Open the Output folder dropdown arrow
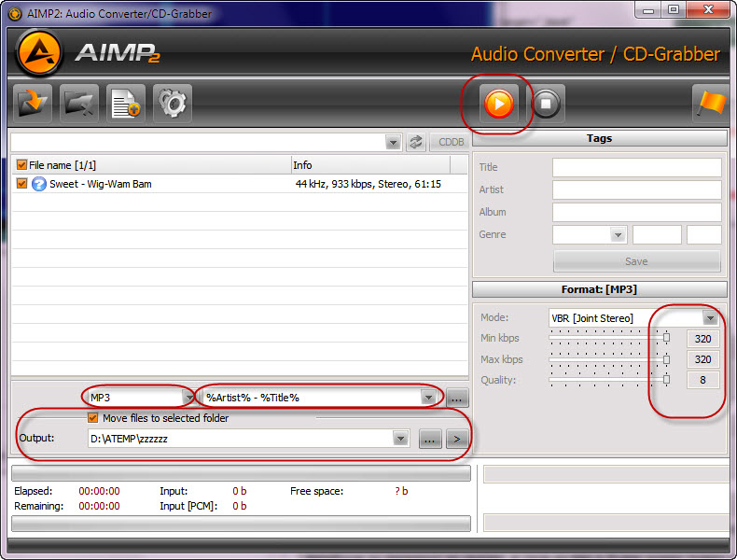The image size is (737, 560). pyautogui.click(x=400, y=440)
